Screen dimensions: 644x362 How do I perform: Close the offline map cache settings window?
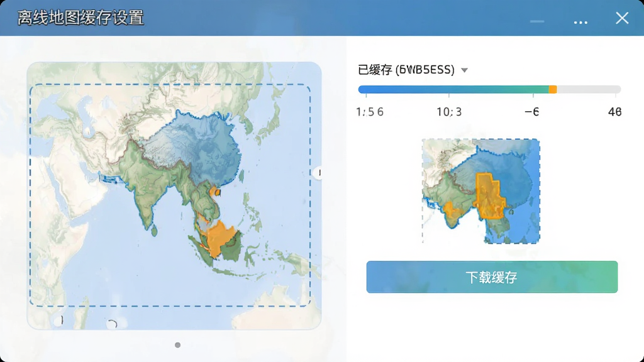coord(622,18)
